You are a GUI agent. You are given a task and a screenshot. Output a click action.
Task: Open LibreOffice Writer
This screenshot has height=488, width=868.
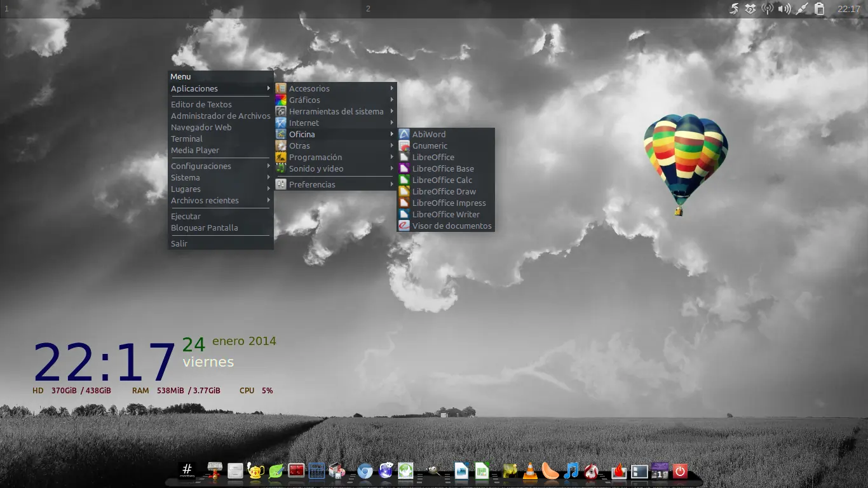point(446,214)
